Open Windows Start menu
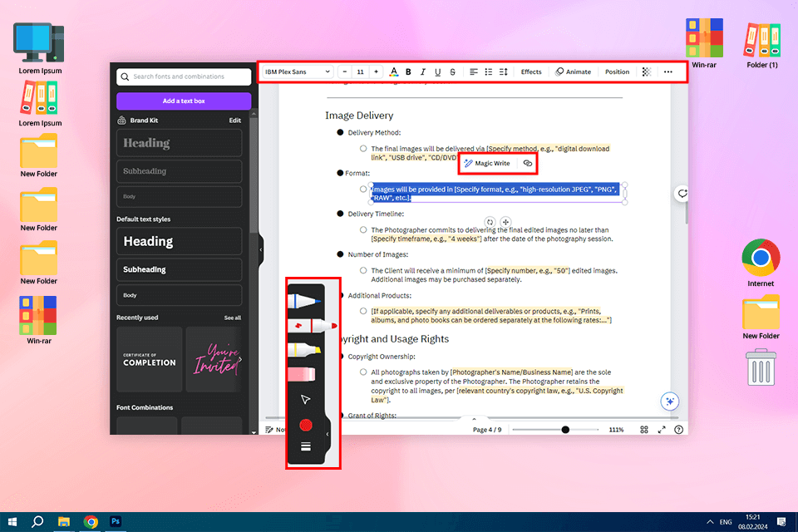This screenshot has height=532, width=798. point(12,522)
